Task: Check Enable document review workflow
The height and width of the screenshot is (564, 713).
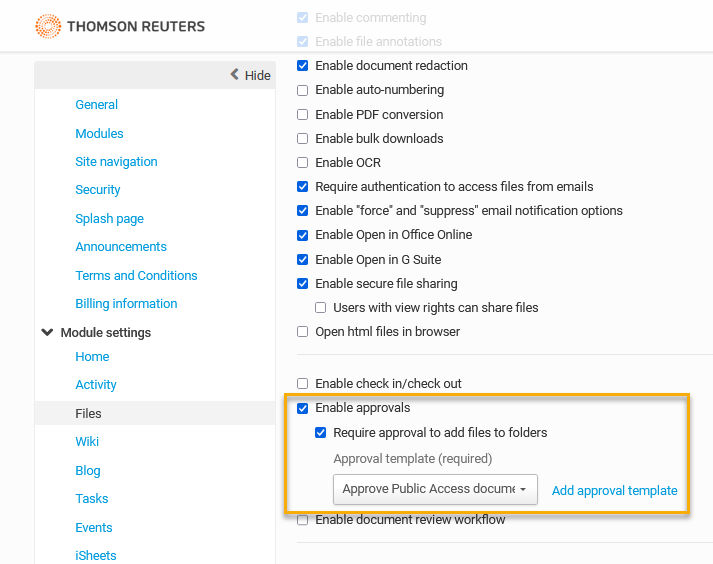Action: click(x=302, y=519)
